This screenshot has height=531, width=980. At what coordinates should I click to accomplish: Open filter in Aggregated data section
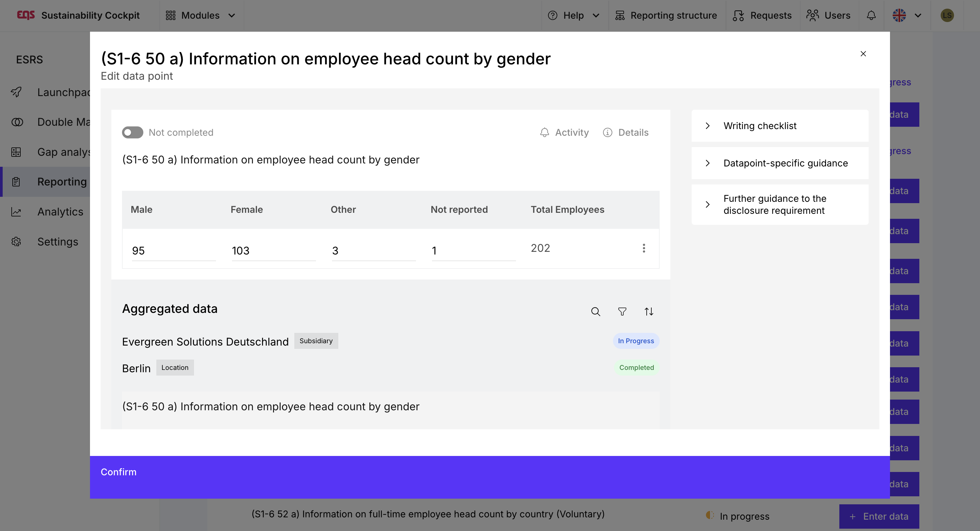[622, 312]
